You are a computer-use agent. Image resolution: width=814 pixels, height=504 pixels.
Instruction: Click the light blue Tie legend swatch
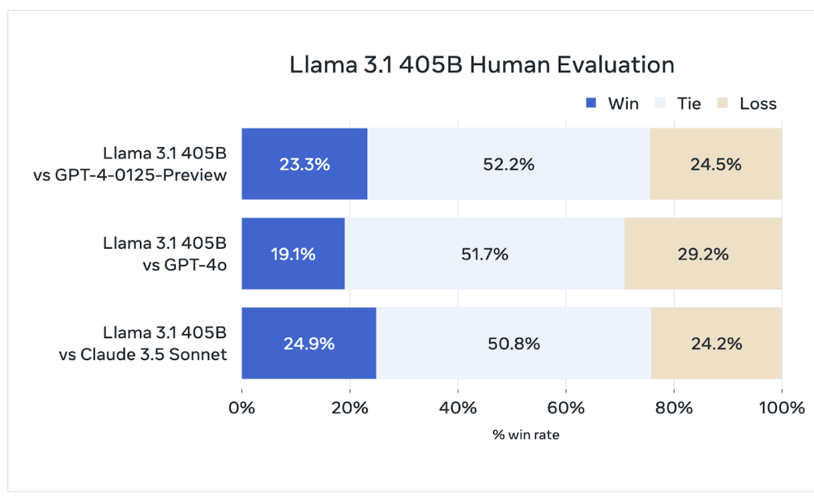[x=660, y=104]
